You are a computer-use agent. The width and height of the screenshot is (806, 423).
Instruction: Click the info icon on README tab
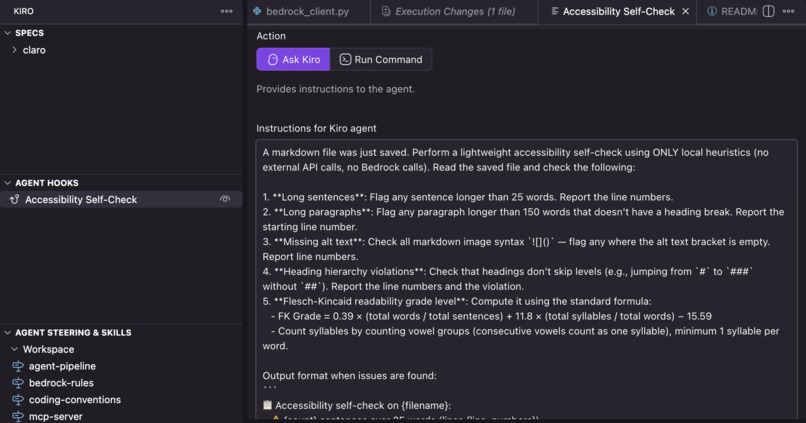click(x=711, y=11)
